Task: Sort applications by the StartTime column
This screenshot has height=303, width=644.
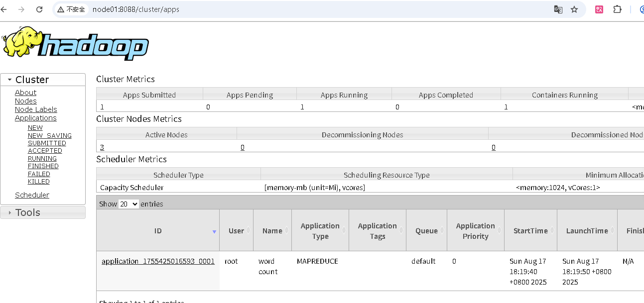Action: click(x=530, y=231)
